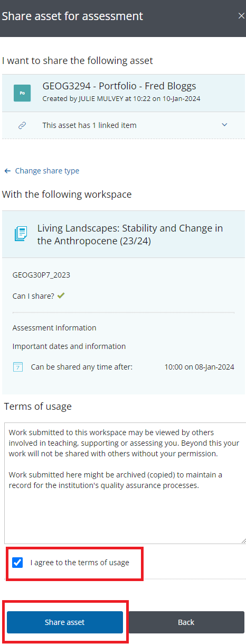Open the "This asset has 1 linked item" row
Image resolution: width=246 pixels, height=644 pixels.
124,125
